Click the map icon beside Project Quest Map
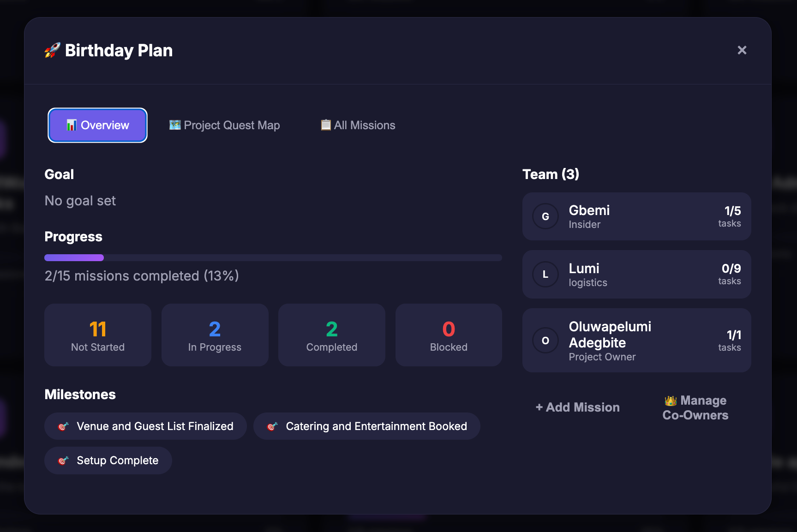Image resolution: width=797 pixels, height=532 pixels. tap(174, 125)
